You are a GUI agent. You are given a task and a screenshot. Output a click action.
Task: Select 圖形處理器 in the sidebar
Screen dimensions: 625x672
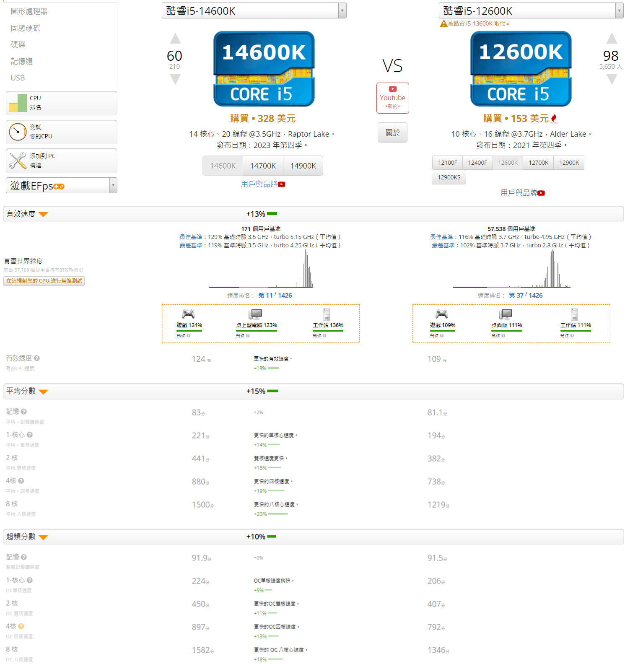[29, 11]
